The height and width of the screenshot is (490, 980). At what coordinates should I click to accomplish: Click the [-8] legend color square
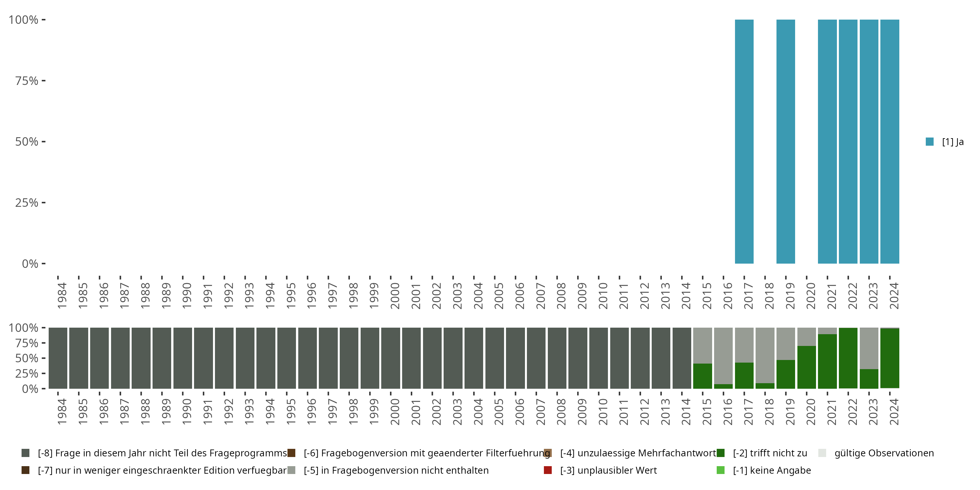(25, 453)
